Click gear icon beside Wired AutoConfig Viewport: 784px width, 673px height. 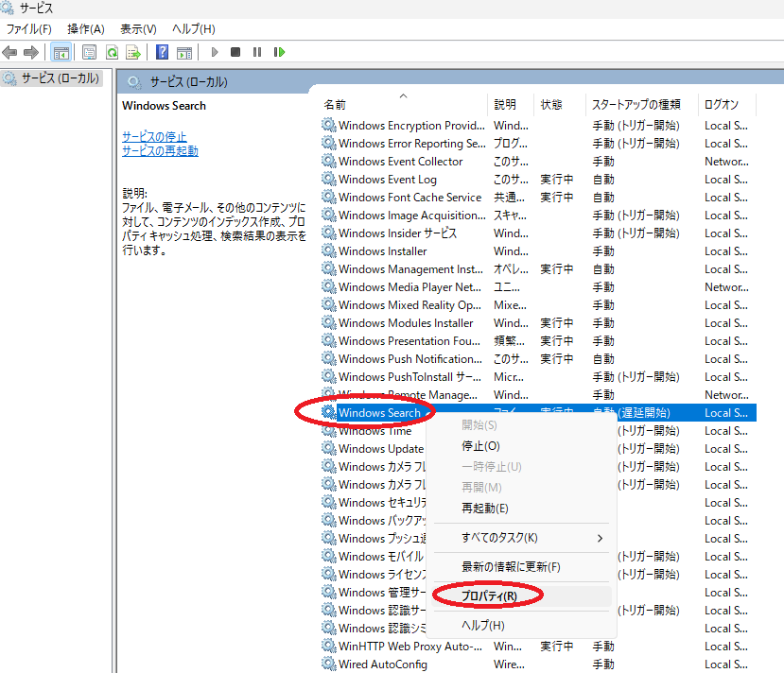[x=328, y=664]
